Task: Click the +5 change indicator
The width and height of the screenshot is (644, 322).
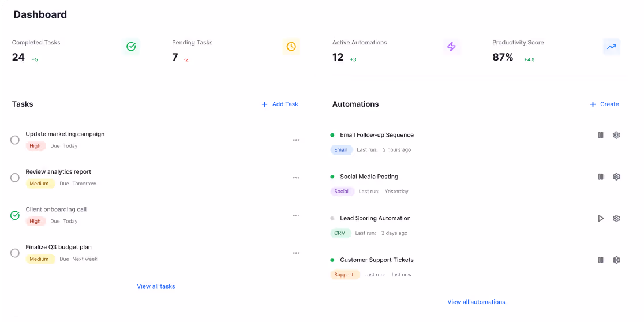Action: [x=35, y=59]
